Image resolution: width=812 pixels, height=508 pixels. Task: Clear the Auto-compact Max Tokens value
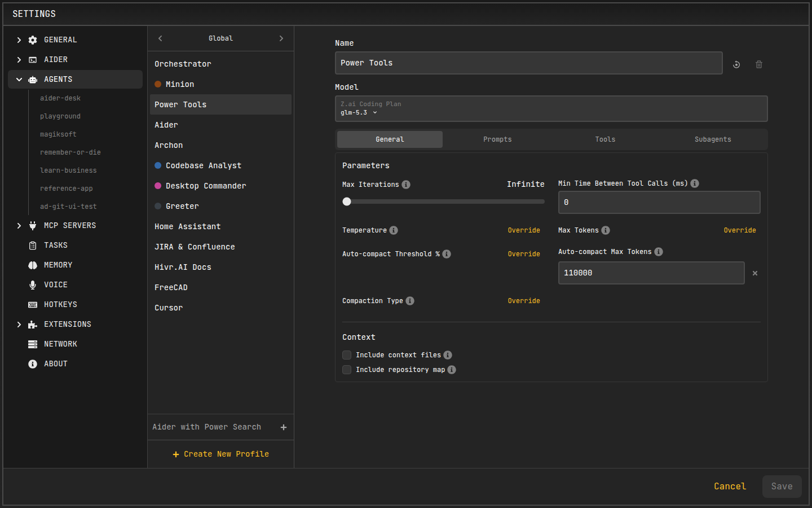[x=755, y=273]
